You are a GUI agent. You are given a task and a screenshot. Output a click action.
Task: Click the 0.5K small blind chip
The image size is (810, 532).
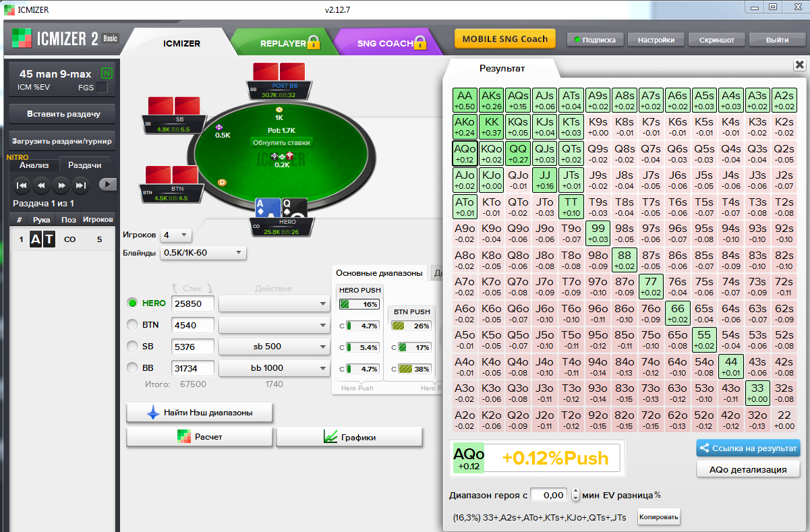219,127
